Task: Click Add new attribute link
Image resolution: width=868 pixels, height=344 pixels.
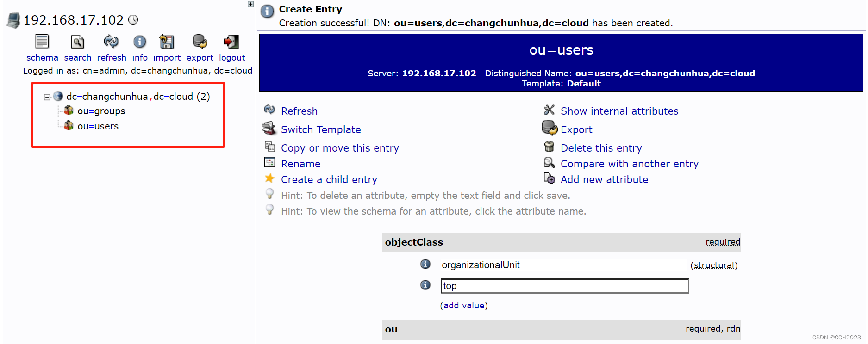Action: coord(604,179)
